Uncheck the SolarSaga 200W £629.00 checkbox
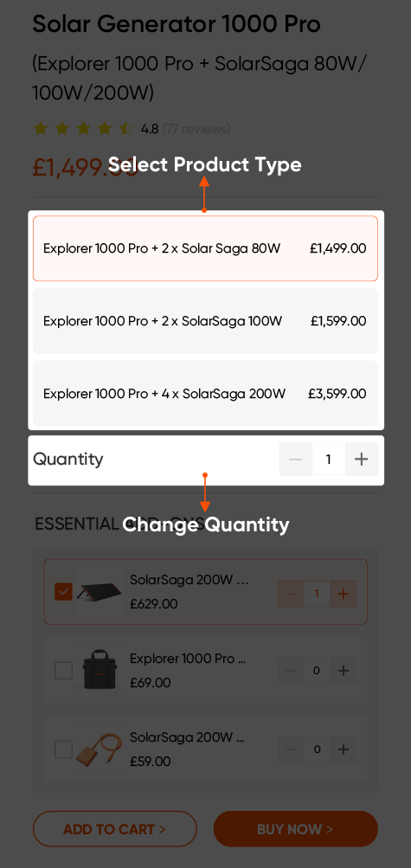 64,592
